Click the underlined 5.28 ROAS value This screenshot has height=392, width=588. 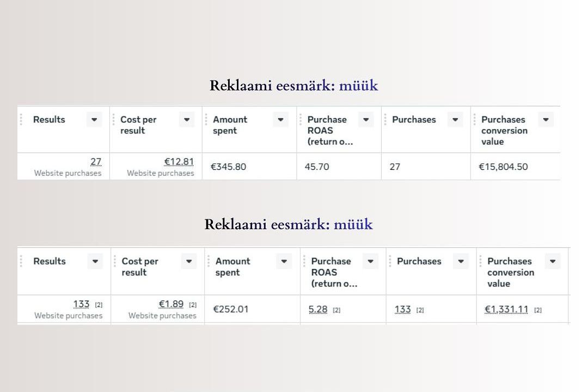coord(318,309)
